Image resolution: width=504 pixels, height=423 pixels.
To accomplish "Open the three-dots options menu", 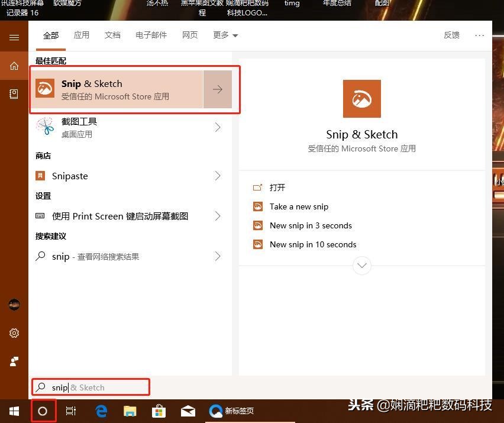I will [x=479, y=35].
